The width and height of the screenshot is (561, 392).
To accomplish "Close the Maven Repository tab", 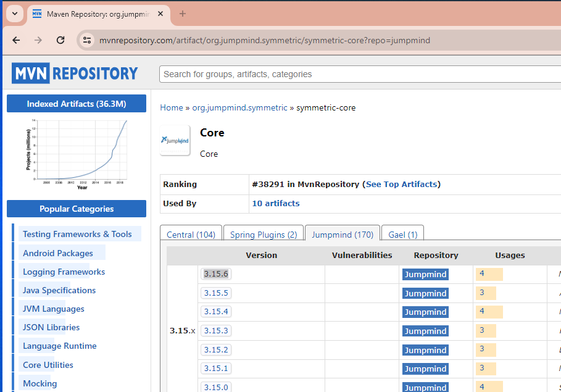I will click(160, 14).
